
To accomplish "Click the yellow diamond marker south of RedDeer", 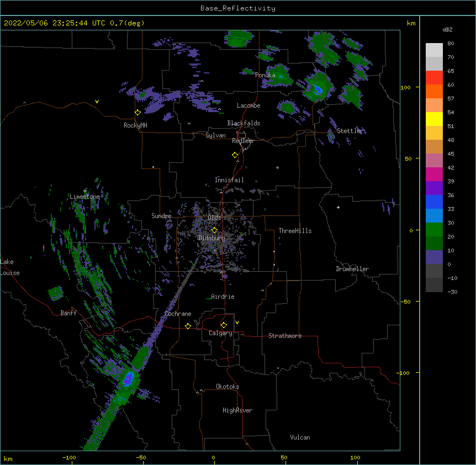I will click(235, 155).
